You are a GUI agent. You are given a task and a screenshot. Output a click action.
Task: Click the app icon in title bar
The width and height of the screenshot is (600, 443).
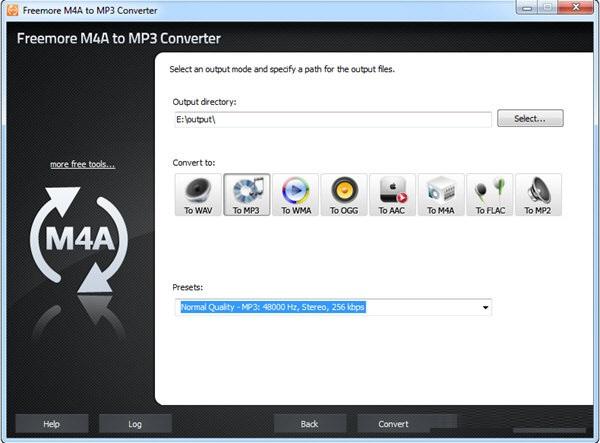tap(12, 10)
